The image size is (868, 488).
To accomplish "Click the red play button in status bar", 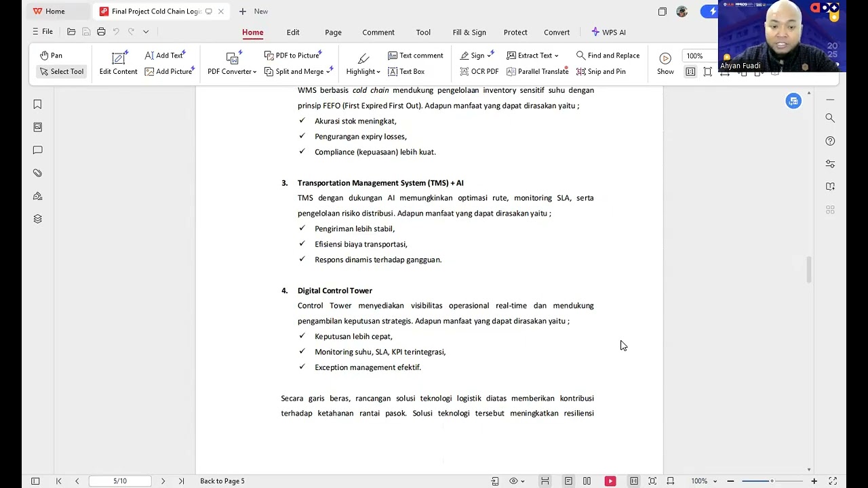I will 610,481.
